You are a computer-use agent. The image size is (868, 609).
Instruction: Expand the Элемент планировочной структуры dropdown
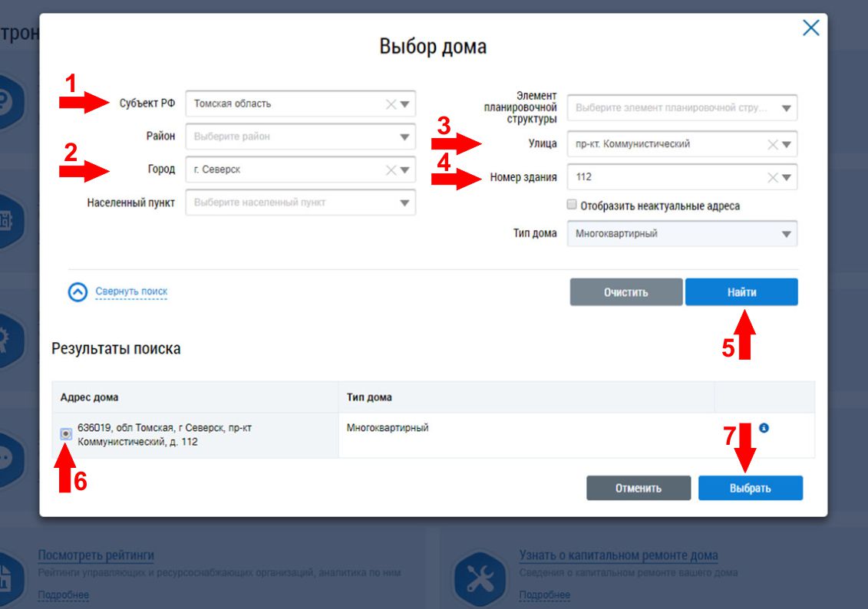[x=682, y=108]
